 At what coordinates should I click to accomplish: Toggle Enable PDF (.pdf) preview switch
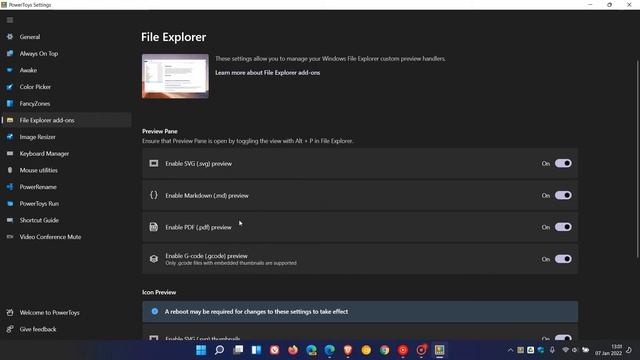pyautogui.click(x=563, y=227)
